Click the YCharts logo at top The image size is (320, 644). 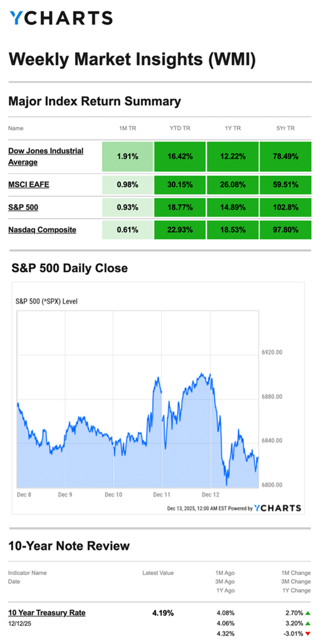[61, 18]
